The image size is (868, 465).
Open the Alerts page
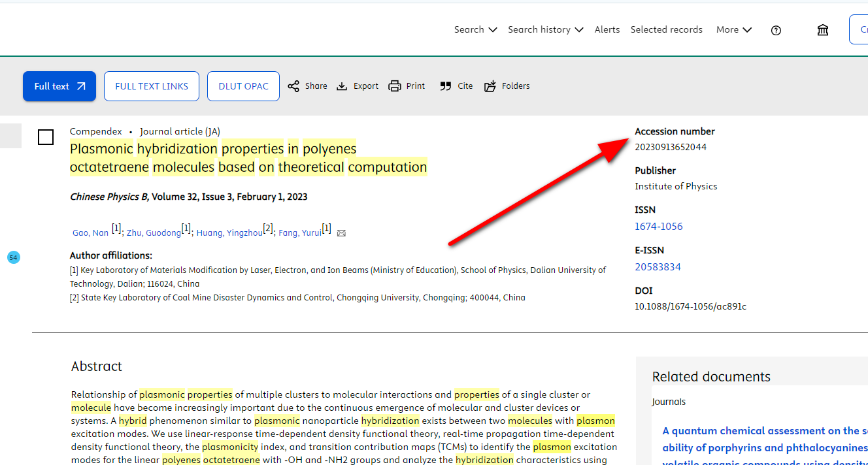pyautogui.click(x=607, y=29)
